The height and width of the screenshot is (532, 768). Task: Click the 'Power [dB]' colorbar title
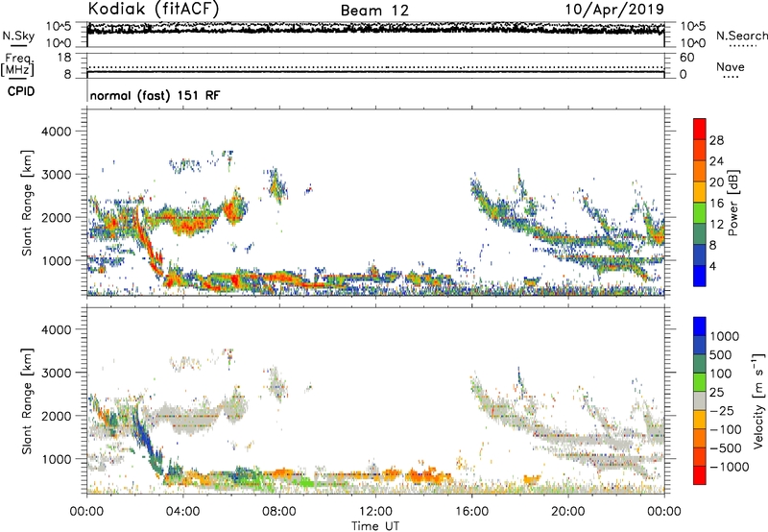(x=732, y=203)
